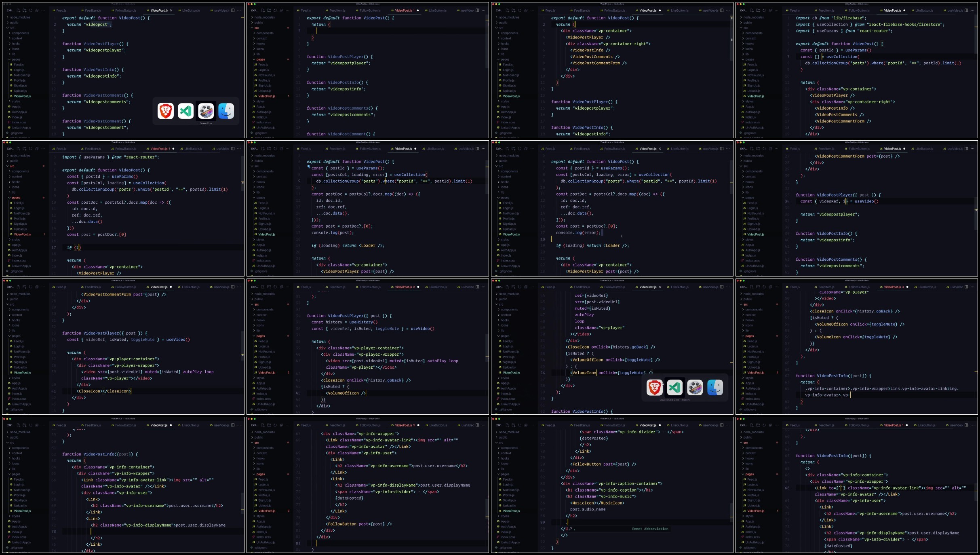Open explorer more actions in line 17 cursor frame
Viewport: 980px width, 555px height.
(x=43, y=149)
